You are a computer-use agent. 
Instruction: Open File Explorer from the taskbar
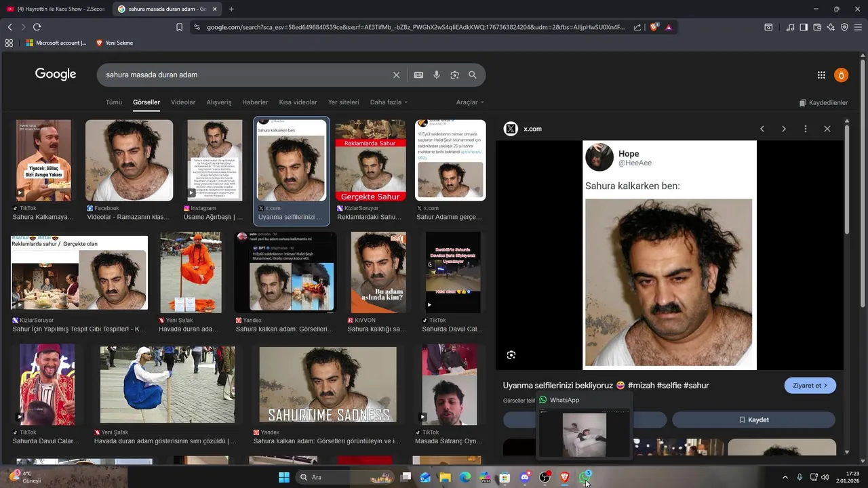pos(445,477)
